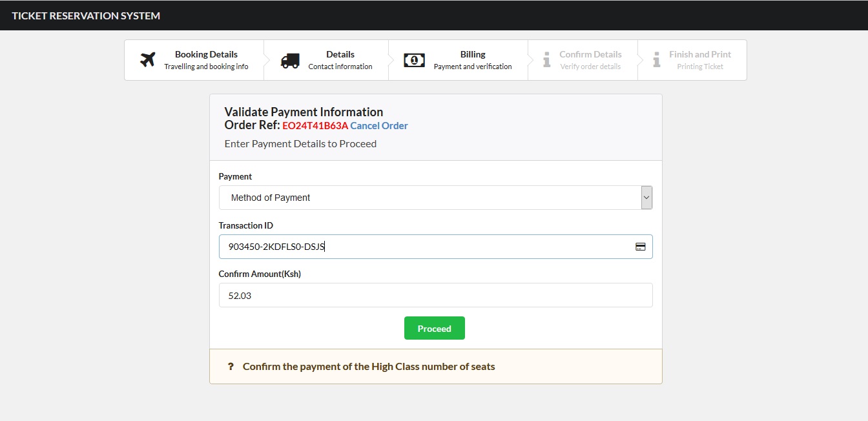Click the Cancel Order link
This screenshot has height=421, width=868.
[x=379, y=126]
